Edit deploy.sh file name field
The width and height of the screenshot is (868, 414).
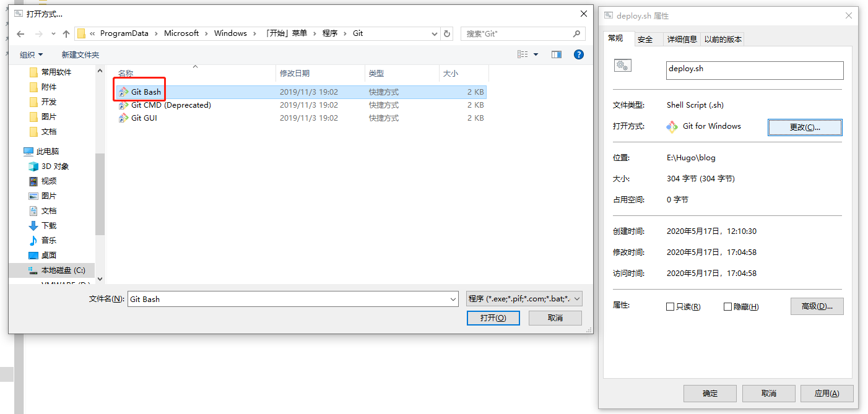(755, 70)
